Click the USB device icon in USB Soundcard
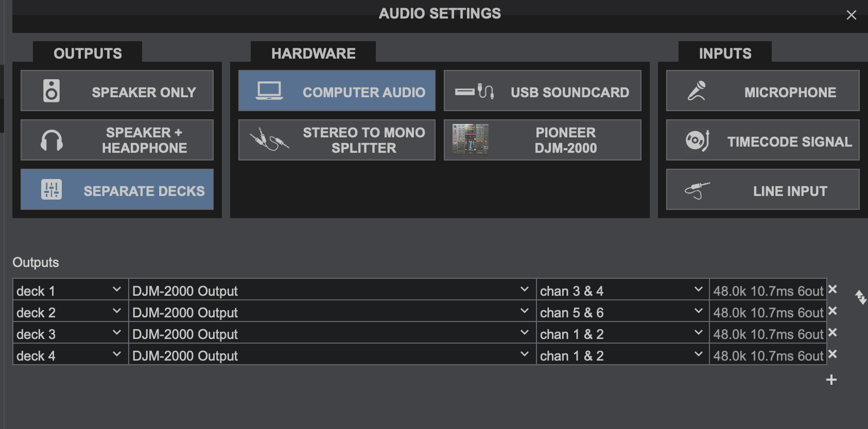This screenshot has height=429, width=868. click(x=475, y=91)
